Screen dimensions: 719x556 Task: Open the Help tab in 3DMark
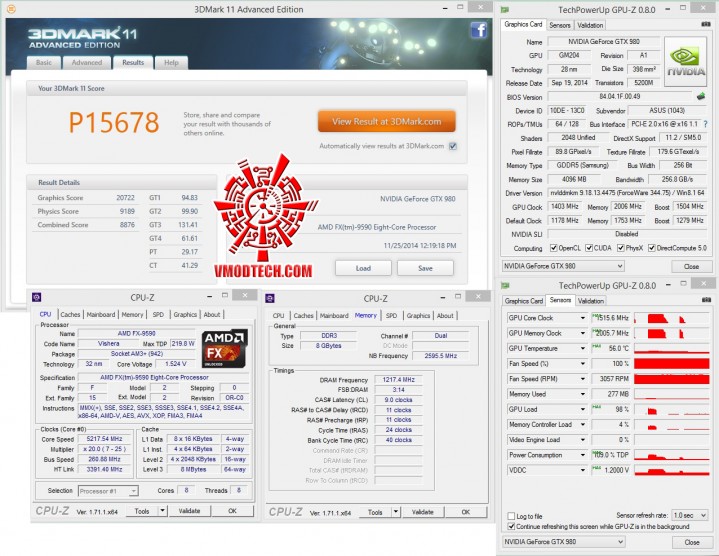coord(171,62)
